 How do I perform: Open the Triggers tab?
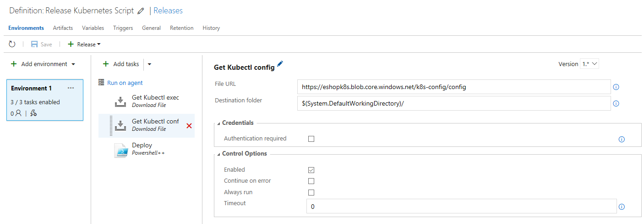coord(123,28)
